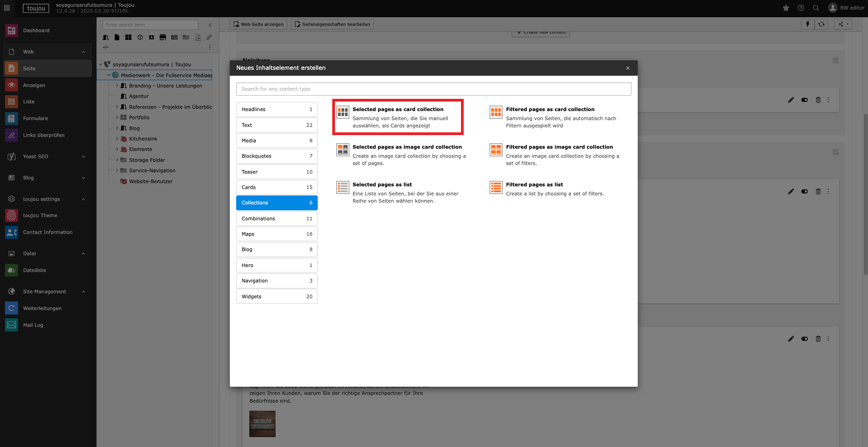
Task: Toggle visibility of the third content element
Action: tap(805, 339)
